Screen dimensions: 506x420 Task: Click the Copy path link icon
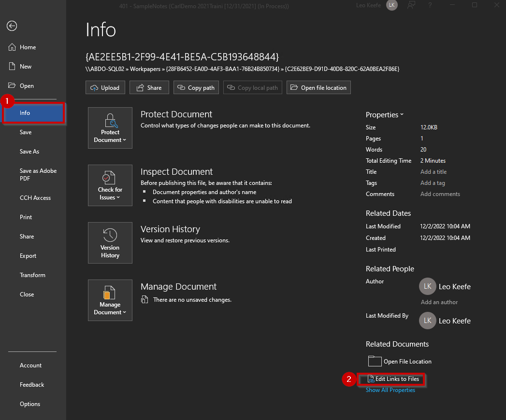(181, 87)
